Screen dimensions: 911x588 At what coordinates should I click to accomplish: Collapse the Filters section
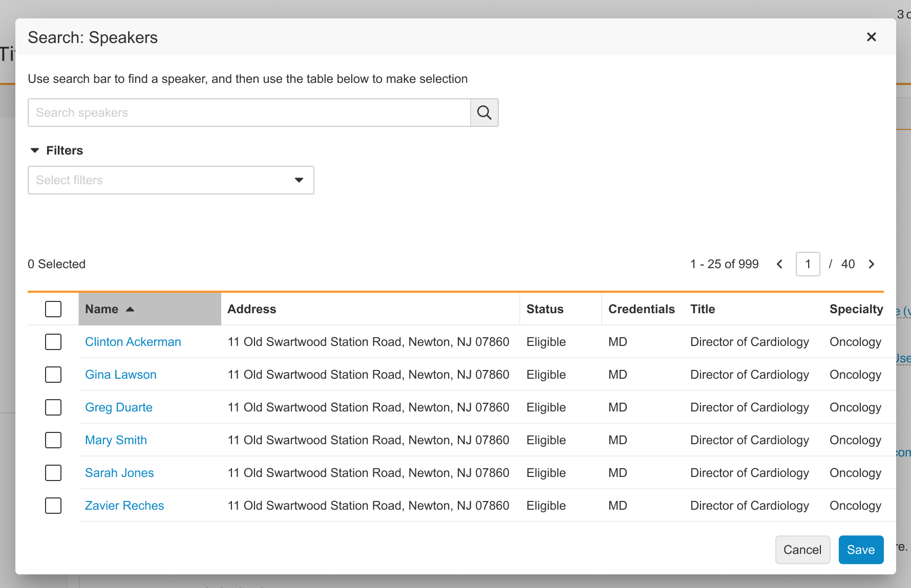pyautogui.click(x=35, y=150)
